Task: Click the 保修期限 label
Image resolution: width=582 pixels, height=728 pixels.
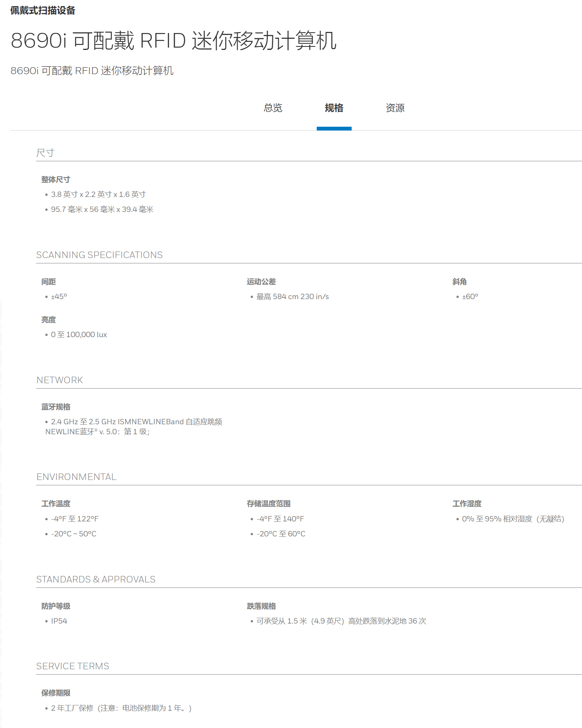Action: click(56, 693)
